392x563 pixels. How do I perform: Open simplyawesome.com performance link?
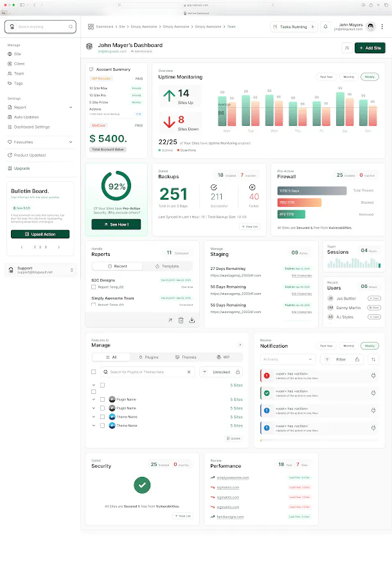(233, 478)
